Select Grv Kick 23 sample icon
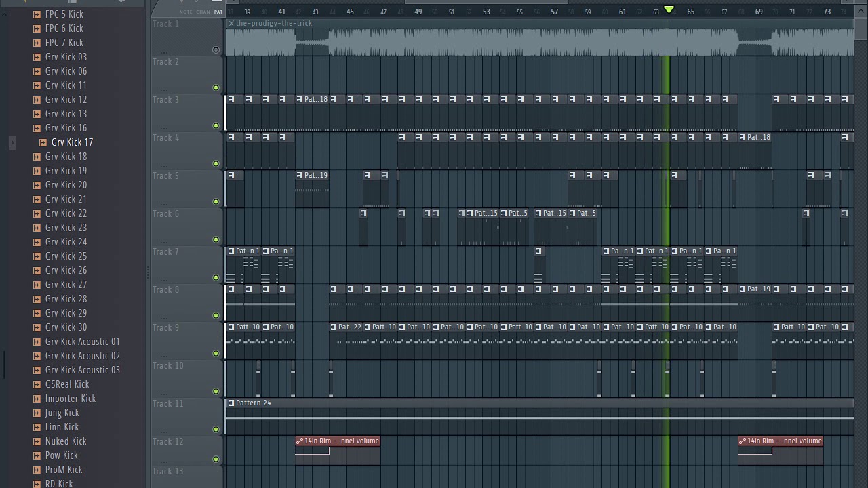868x488 pixels. (37, 228)
